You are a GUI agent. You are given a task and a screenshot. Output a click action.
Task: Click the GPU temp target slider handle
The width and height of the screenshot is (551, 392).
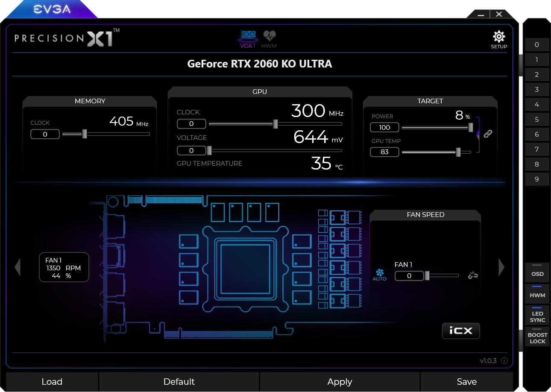[x=458, y=152]
